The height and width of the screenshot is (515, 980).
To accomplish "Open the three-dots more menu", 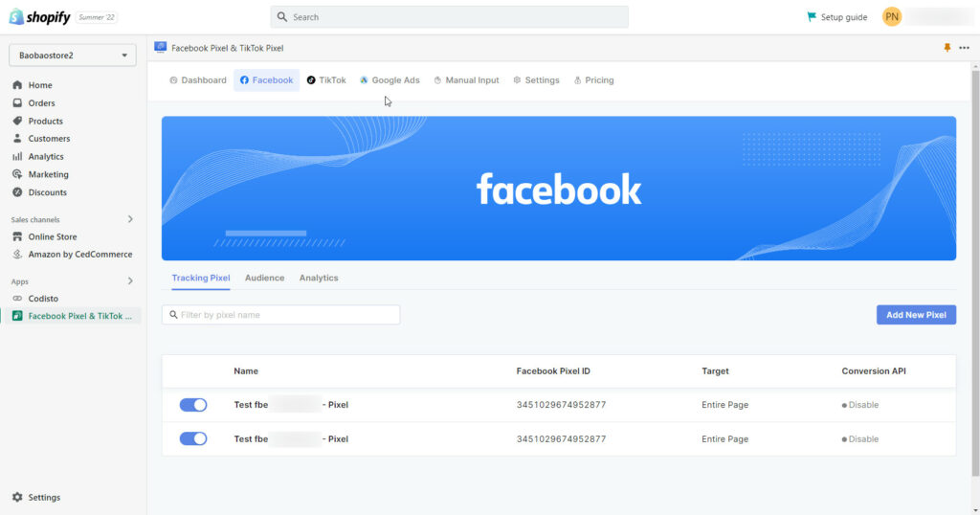I will (965, 48).
